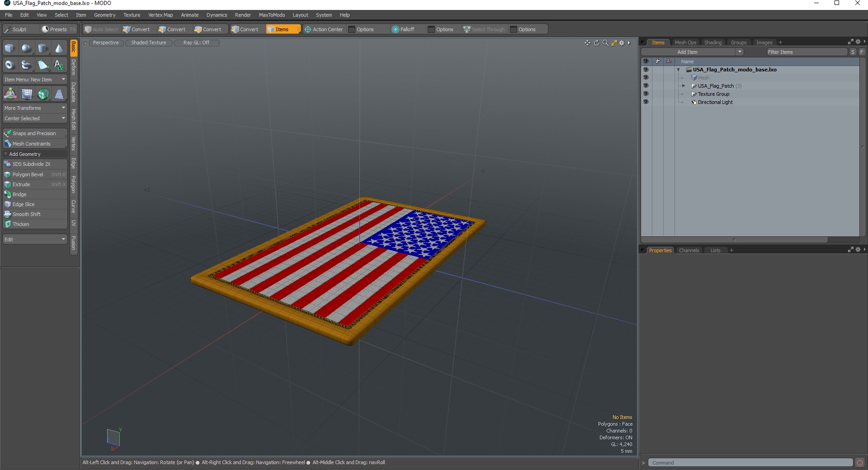Toggle the Options checkbox after Falloff
The image size is (868, 470).
coord(431,29)
